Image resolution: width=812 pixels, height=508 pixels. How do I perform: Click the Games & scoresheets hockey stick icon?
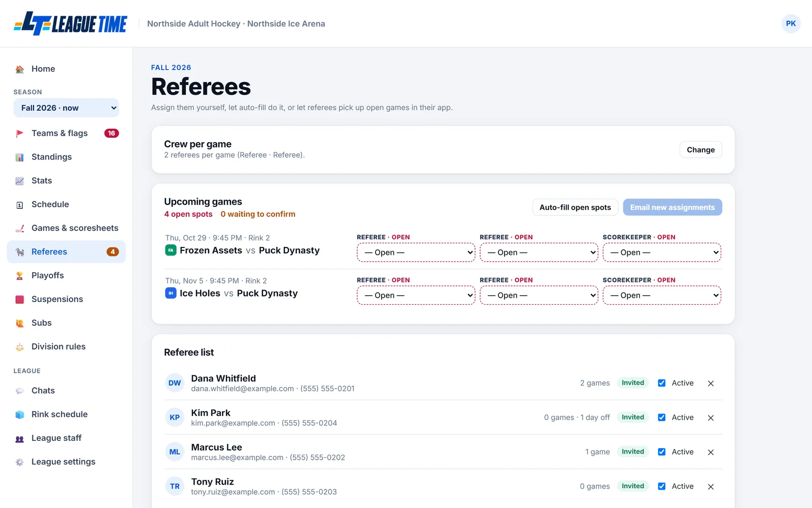[x=20, y=228]
